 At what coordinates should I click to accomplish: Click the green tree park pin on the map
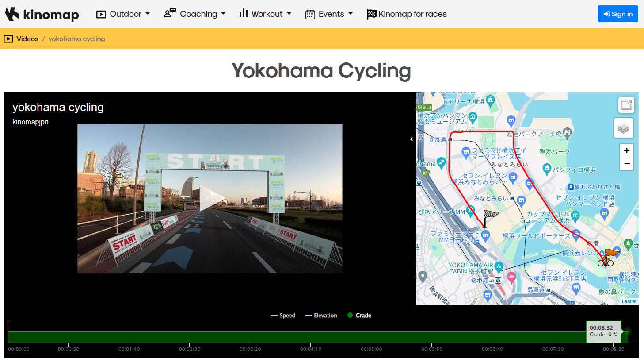tap(628, 244)
